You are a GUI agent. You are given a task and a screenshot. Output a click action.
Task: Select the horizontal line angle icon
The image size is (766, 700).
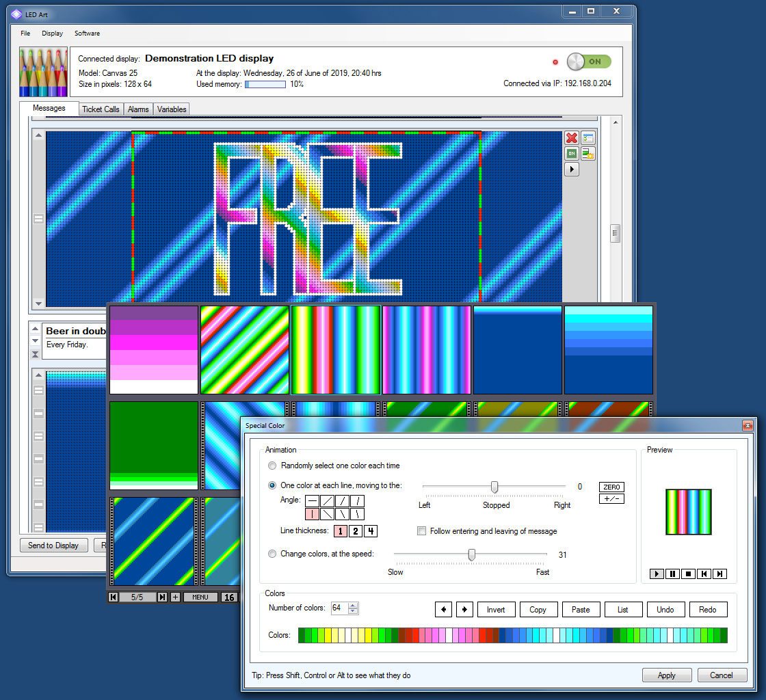tap(312, 501)
